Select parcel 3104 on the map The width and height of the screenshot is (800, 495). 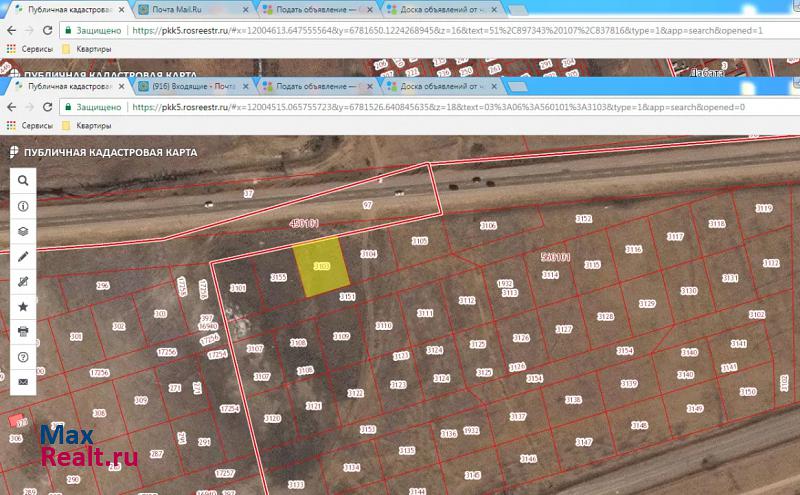369,256
